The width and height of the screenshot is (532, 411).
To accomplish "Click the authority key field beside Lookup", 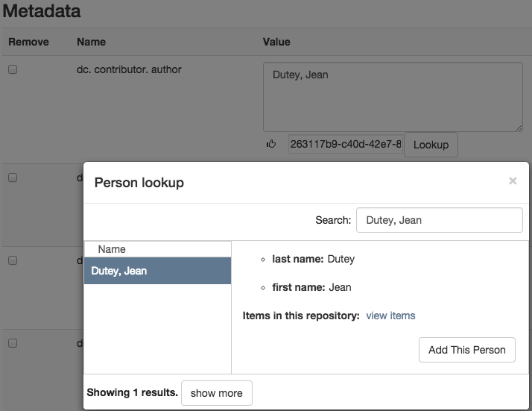I will click(346, 144).
